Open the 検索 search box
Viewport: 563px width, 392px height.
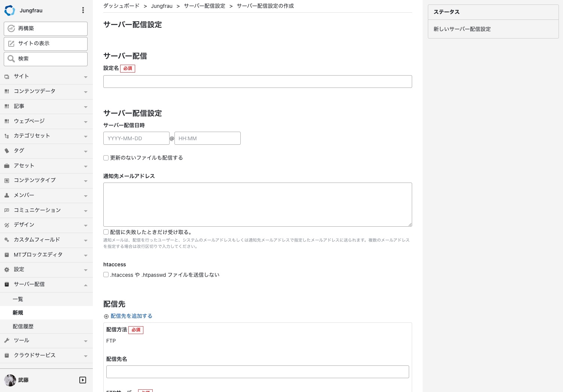(46, 59)
